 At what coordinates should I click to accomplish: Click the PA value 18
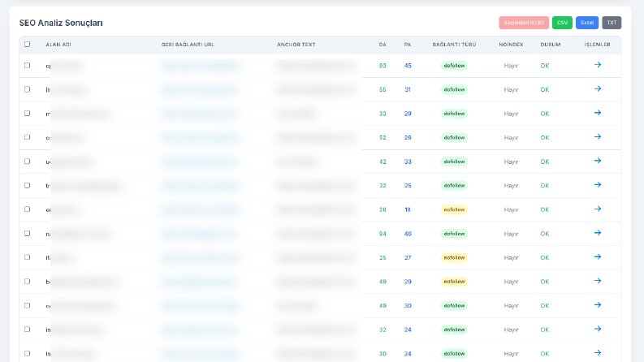[x=408, y=209]
